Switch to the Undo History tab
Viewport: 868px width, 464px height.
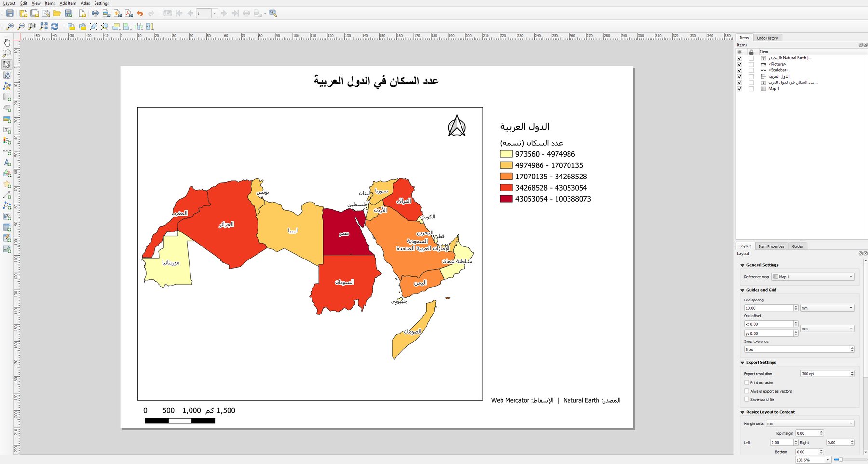[767, 38]
